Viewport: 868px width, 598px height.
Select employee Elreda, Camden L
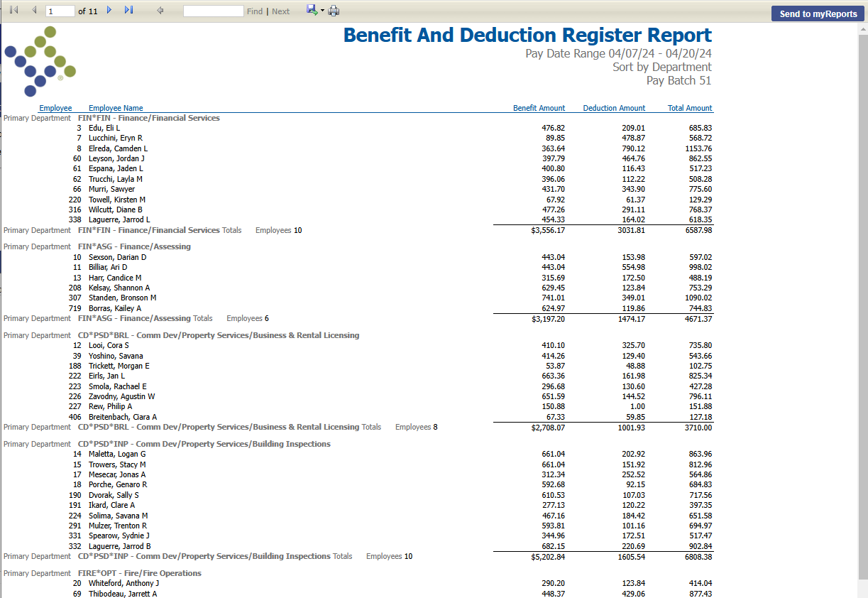(118, 148)
